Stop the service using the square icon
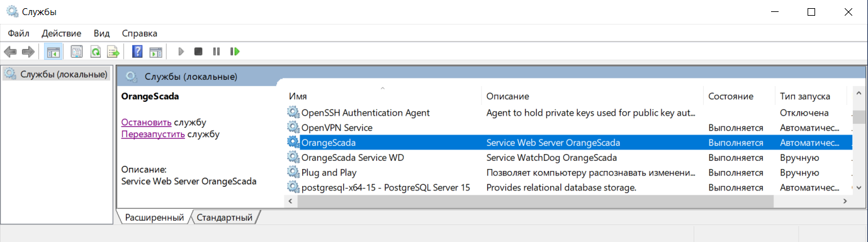The image size is (868, 242). [x=198, y=52]
